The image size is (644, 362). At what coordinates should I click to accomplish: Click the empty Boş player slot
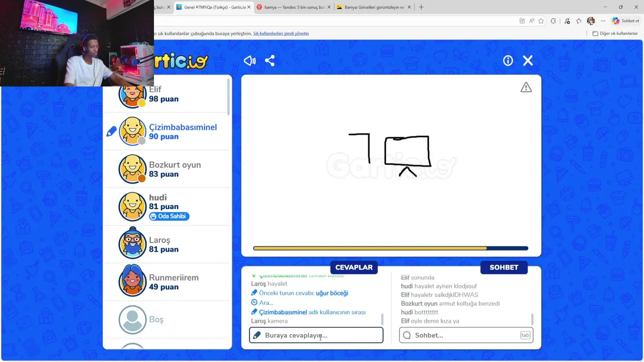[x=168, y=319]
